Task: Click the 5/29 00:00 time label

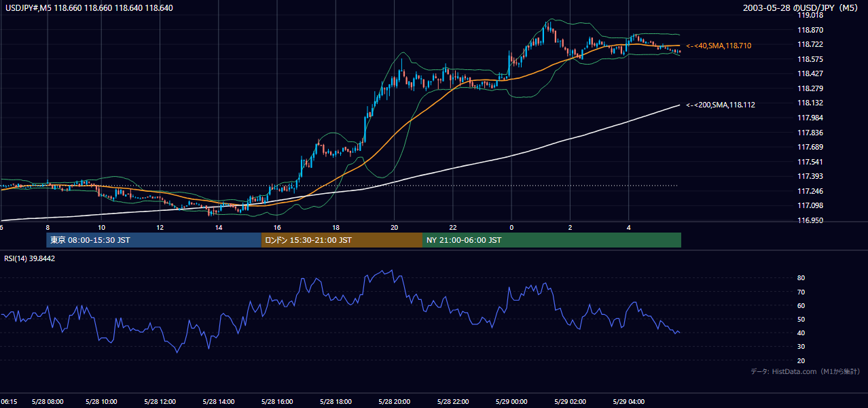Action: 511,402
